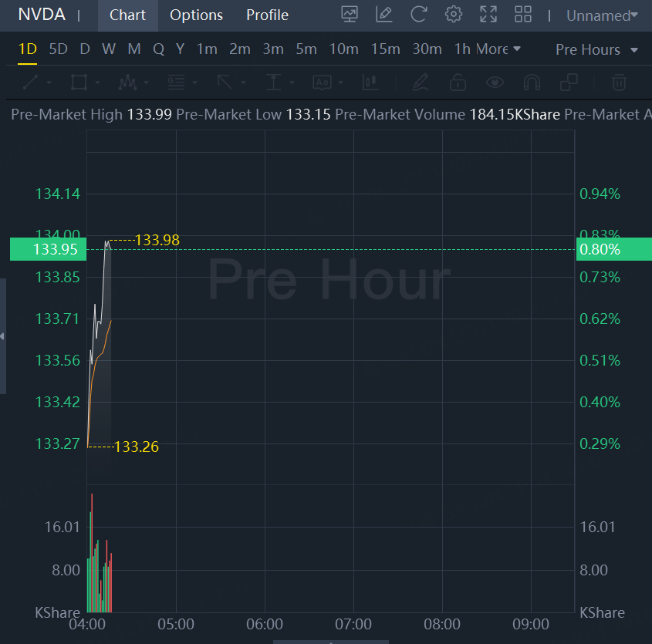The image size is (652, 644).
Task: Click the 133.26 low marker label
Action: click(x=137, y=447)
